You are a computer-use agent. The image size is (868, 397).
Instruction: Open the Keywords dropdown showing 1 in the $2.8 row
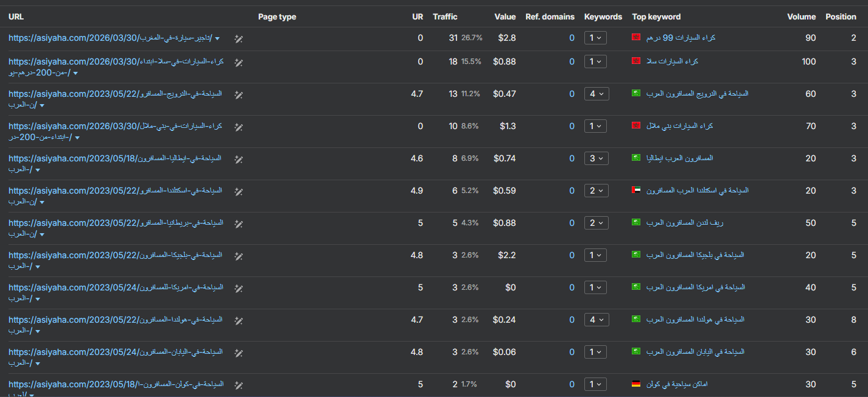tap(596, 38)
